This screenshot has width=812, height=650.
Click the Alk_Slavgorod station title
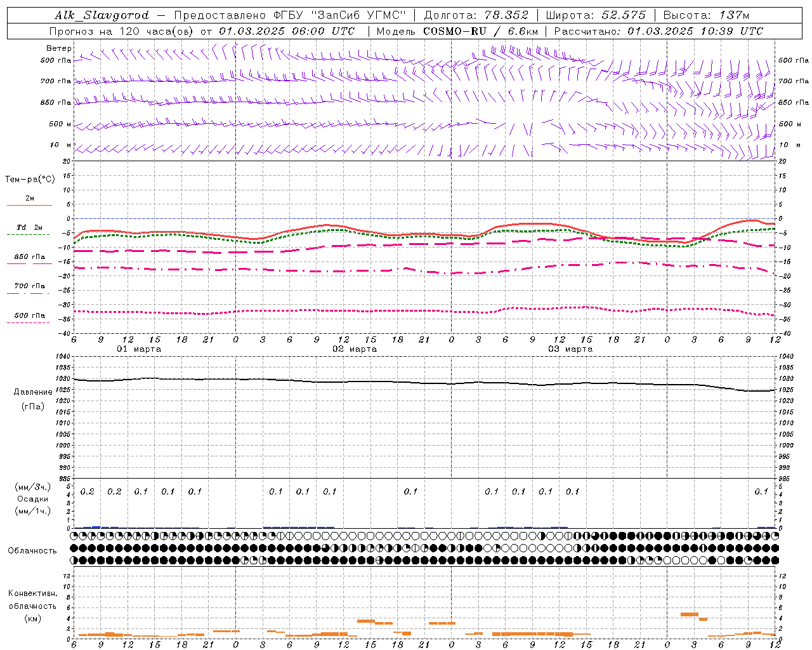click(x=101, y=15)
